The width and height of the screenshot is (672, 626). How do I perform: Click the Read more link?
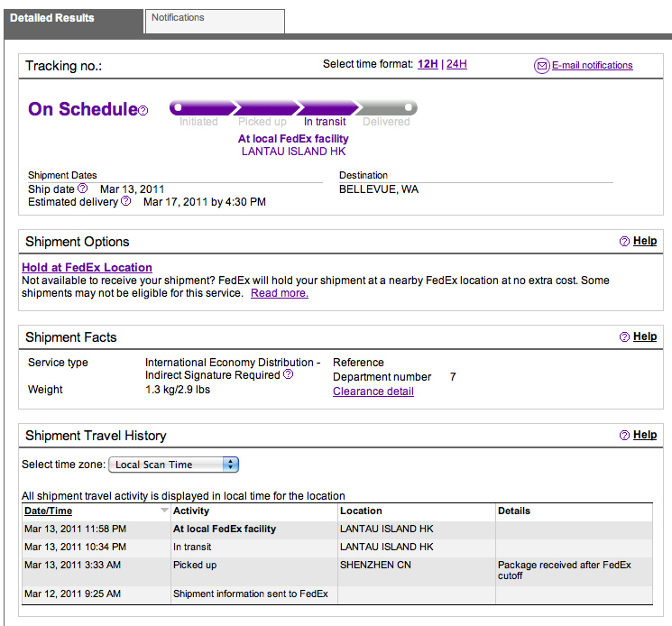coord(280,293)
